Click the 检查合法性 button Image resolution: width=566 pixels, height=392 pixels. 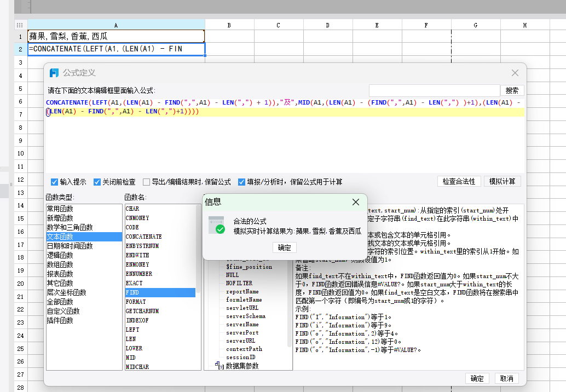(x=459, y=181)
